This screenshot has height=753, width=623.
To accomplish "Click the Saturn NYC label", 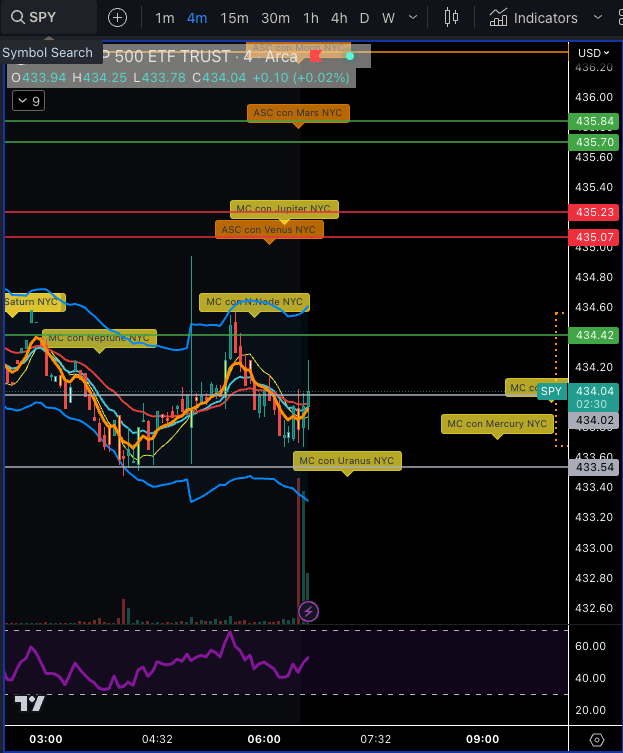I will coord(35,302).
